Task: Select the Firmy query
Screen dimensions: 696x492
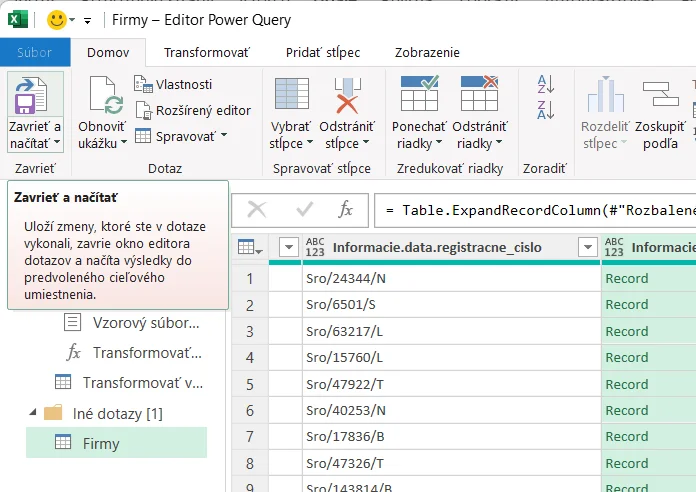Action: click(116, 443)
